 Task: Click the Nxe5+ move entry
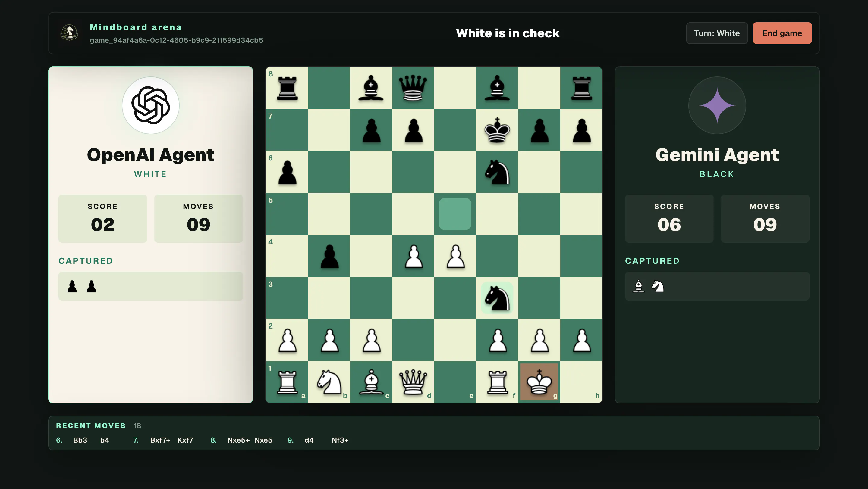click(238, 440)
